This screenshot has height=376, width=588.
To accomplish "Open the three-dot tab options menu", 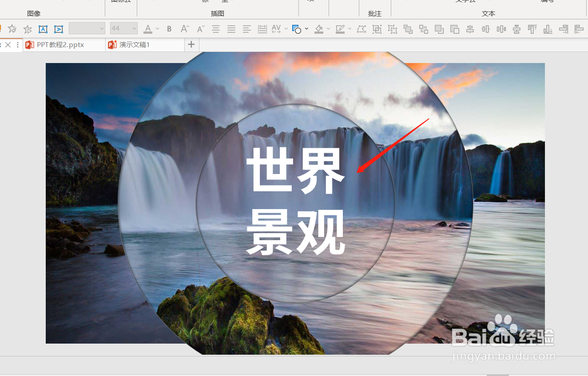I will 18,45.
